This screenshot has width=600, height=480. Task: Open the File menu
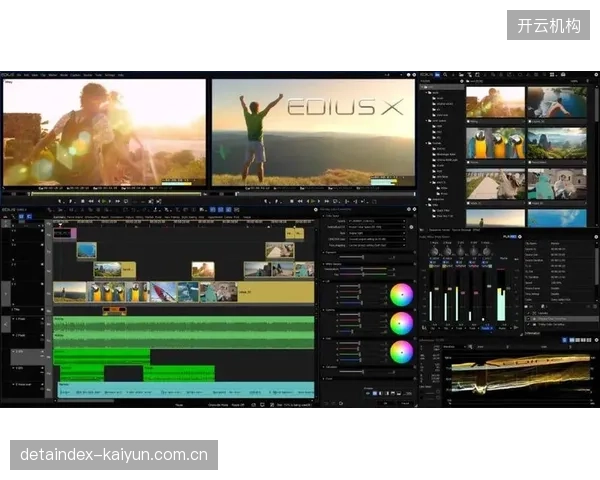point(19,75)
